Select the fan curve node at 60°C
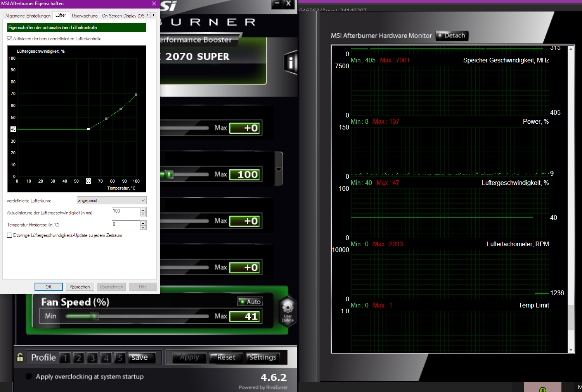 [88, 129]
